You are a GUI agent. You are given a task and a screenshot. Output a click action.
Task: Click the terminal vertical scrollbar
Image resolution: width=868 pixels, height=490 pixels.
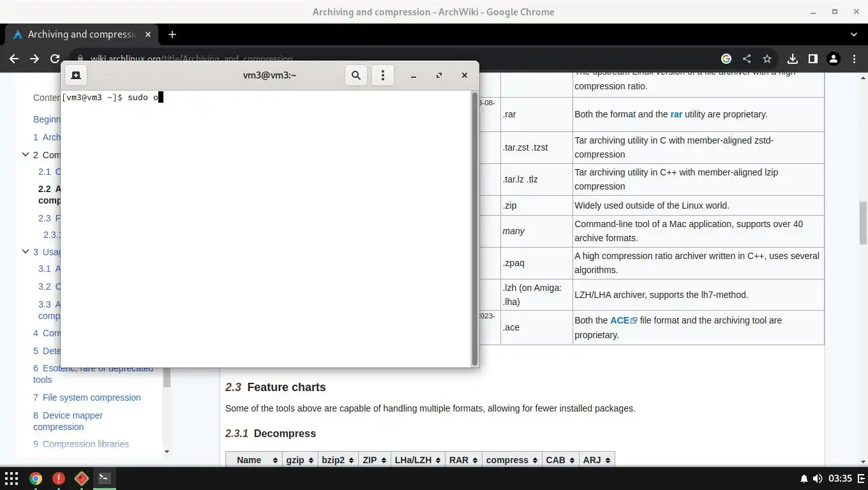point(475,229)
